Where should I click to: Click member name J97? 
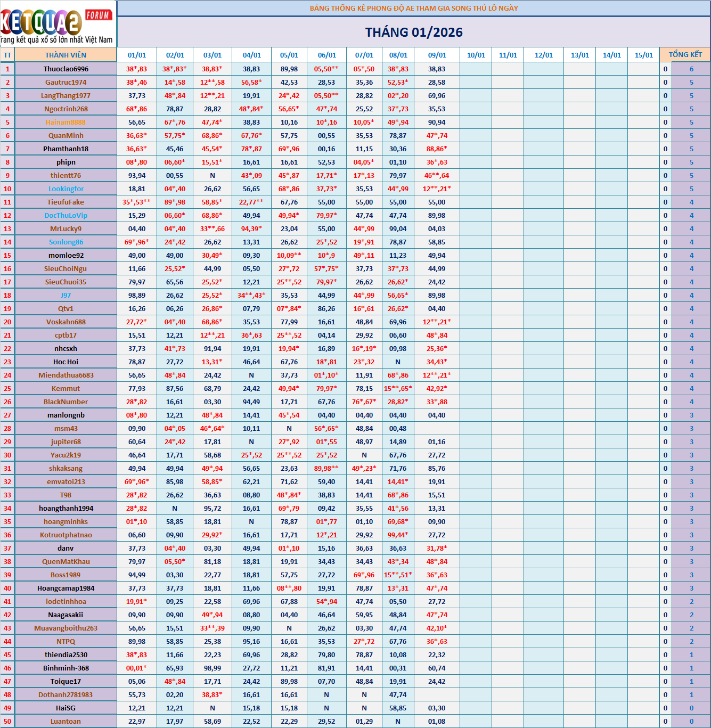[66, 295]
